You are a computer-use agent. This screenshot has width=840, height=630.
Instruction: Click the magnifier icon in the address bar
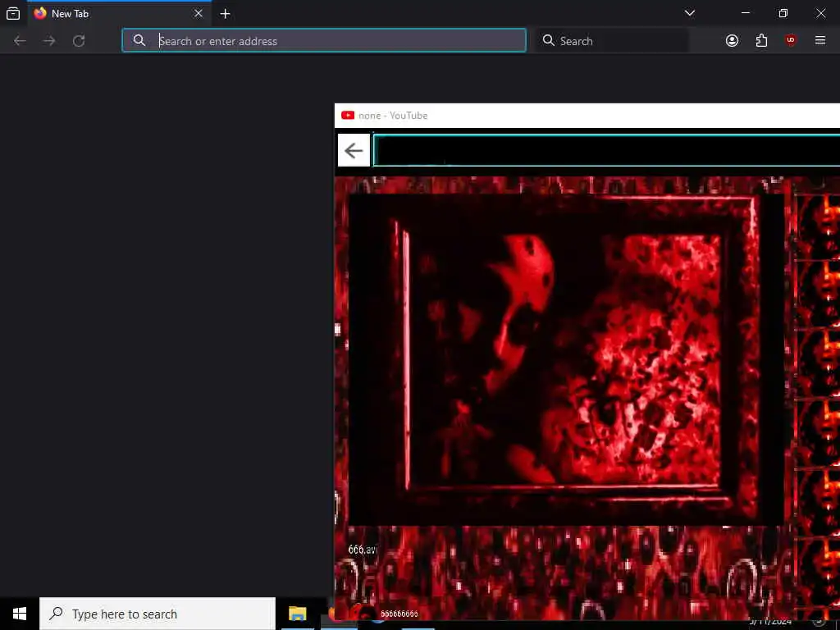(139, 40)
